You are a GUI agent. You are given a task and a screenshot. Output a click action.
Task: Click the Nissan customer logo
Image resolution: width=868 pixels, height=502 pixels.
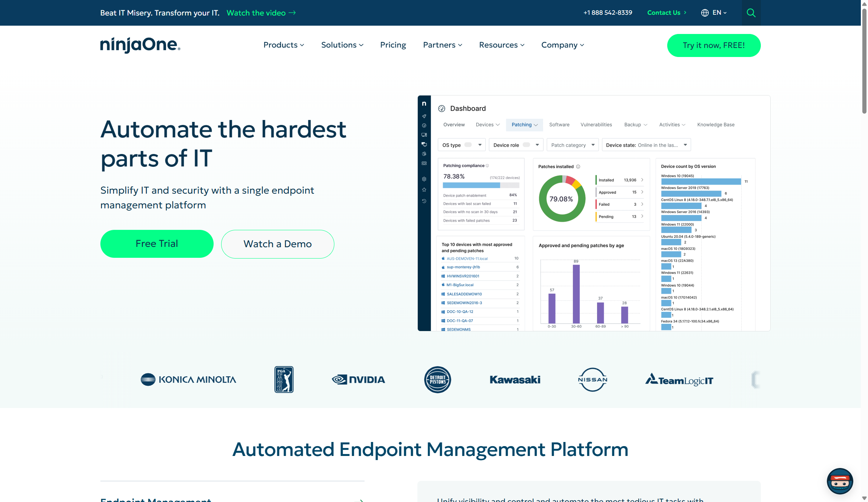point(593,380)
